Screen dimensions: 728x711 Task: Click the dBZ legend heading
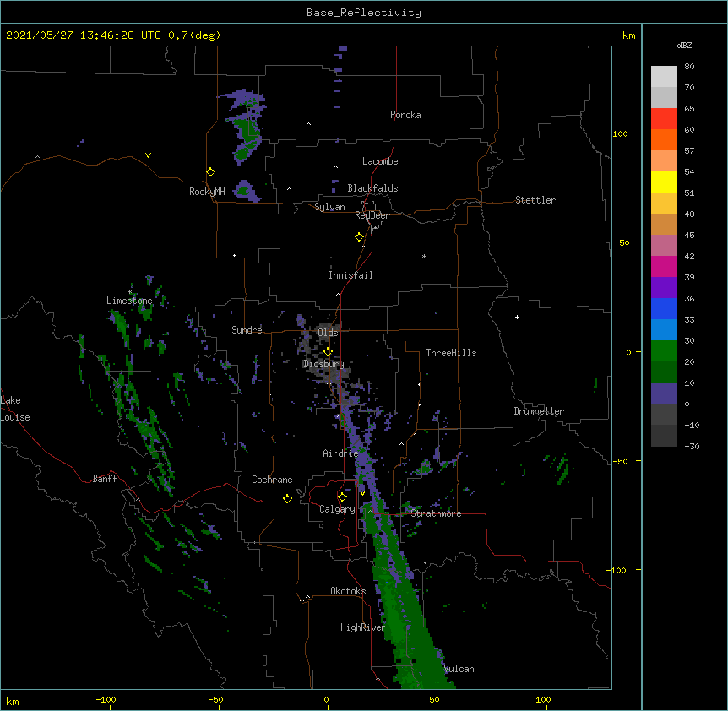(x=684, y=46)
